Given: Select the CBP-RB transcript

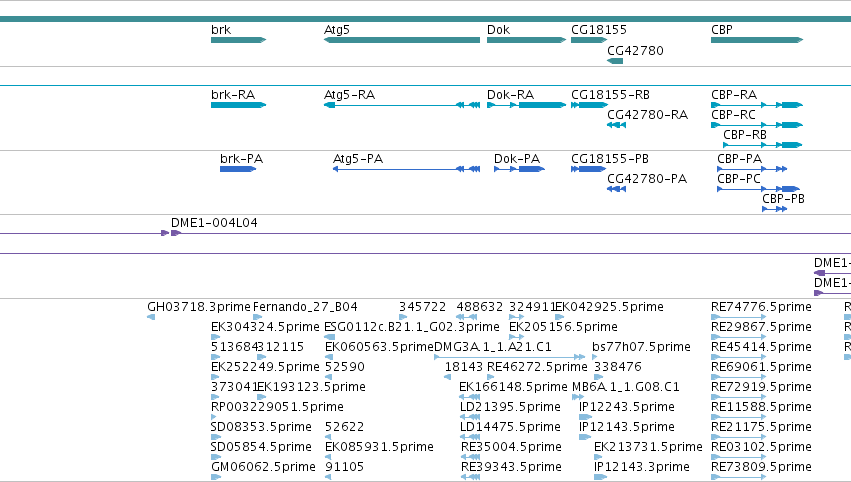Looking at the screenshot, I should (763, 145).
